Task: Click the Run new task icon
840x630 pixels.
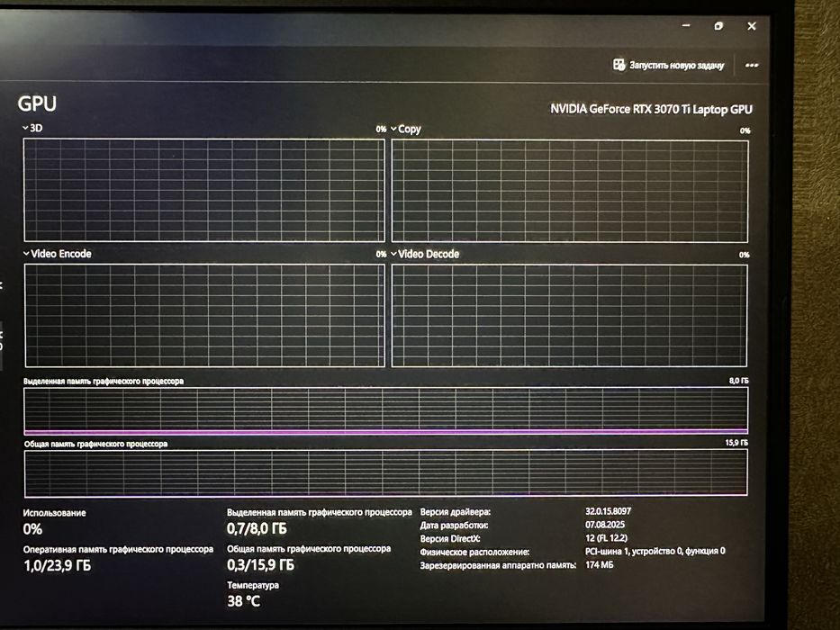Action: coord(619,65)
